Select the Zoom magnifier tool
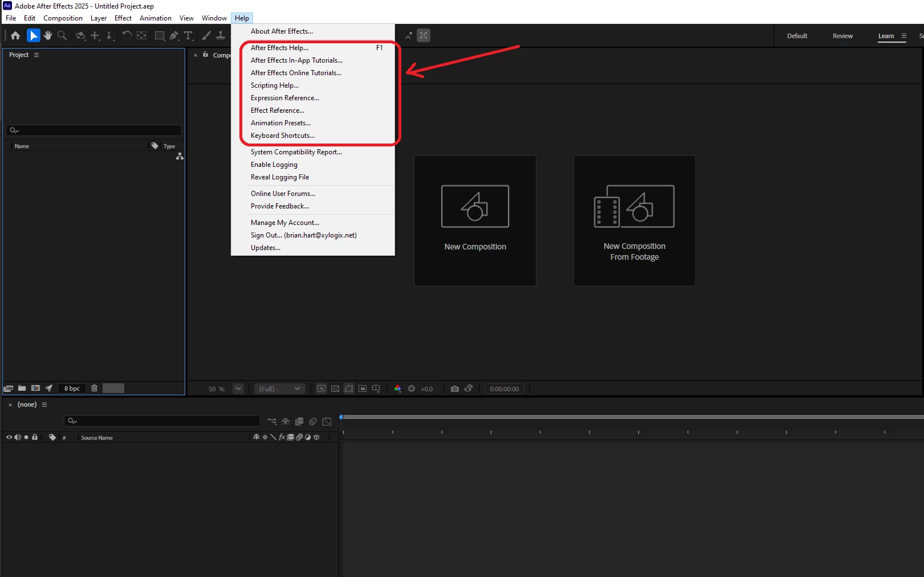 [62, 35]
